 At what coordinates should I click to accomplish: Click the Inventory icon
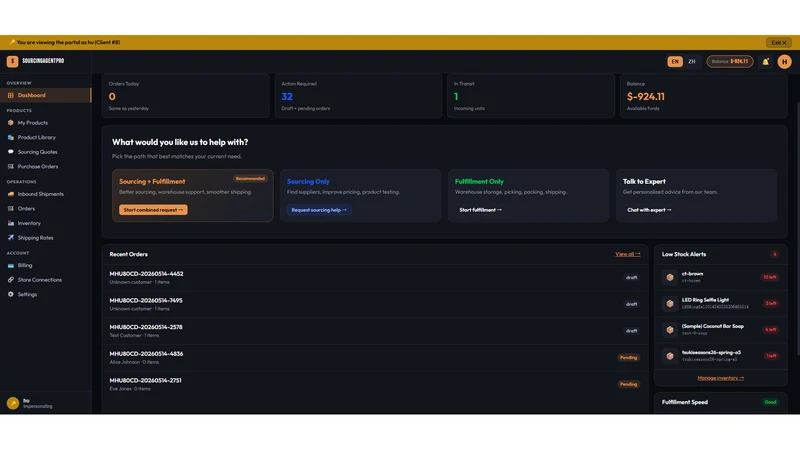(11, 223)
